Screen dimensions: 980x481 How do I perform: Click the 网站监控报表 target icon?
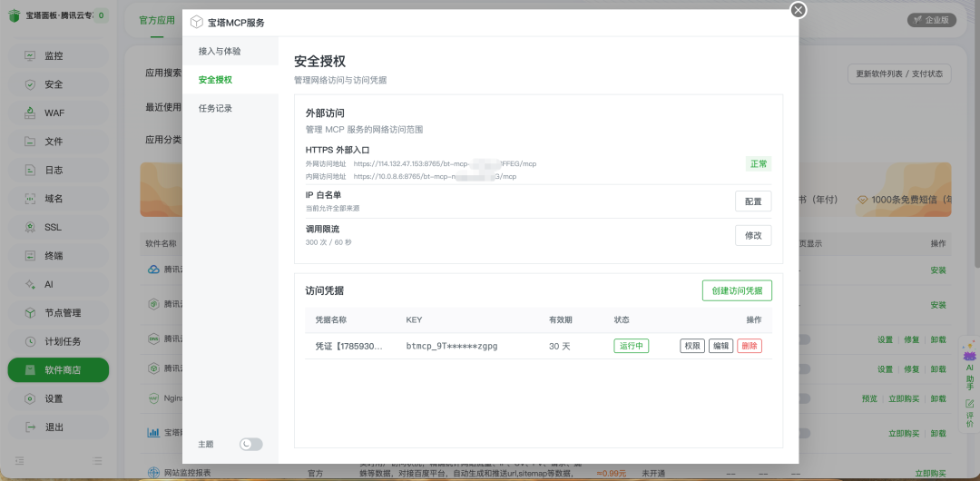tap(153, 473)
